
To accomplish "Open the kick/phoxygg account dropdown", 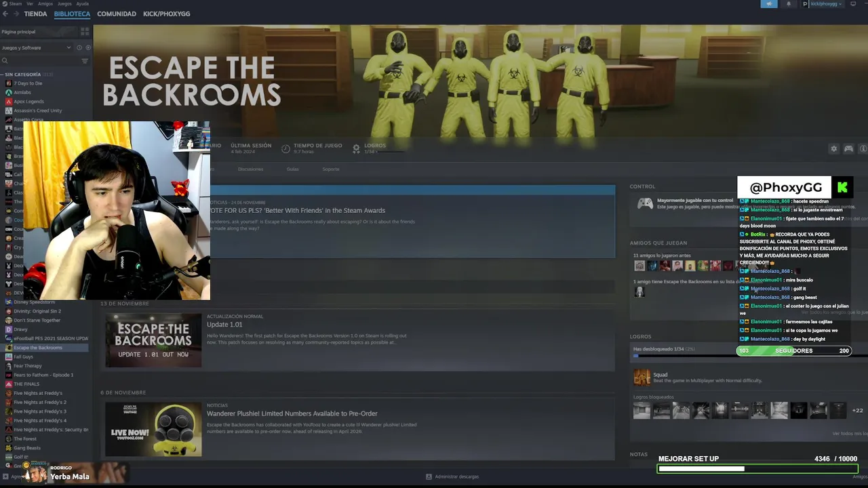I will 823,4.
